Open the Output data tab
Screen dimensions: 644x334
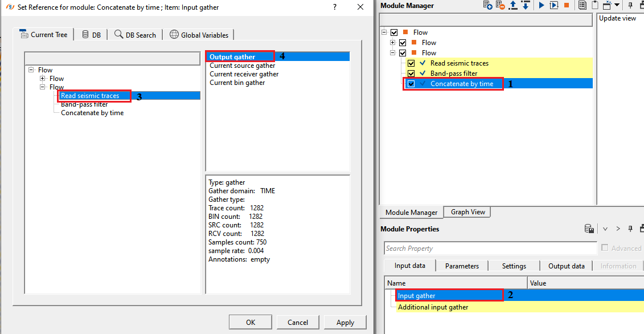(567, 266)
